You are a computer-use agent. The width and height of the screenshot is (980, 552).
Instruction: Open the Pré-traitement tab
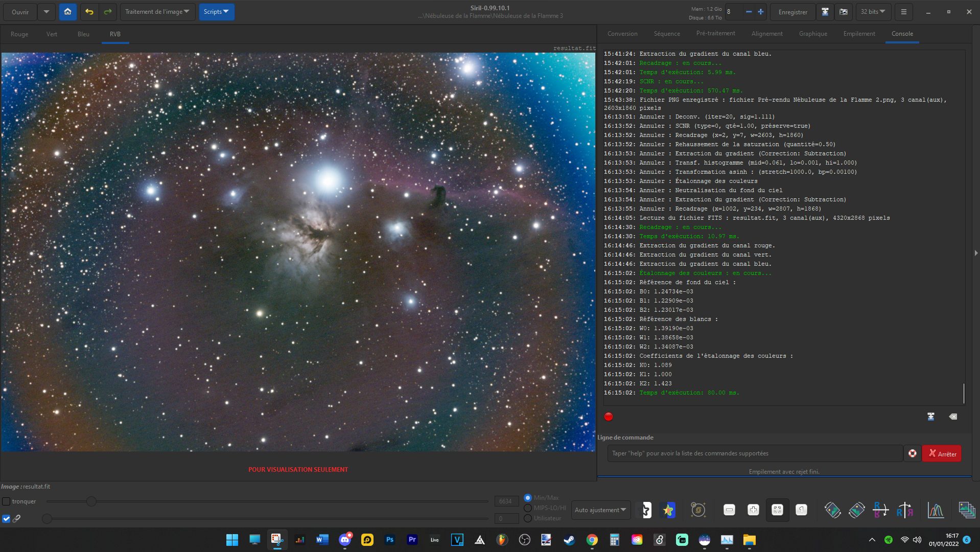coord(715,34)
